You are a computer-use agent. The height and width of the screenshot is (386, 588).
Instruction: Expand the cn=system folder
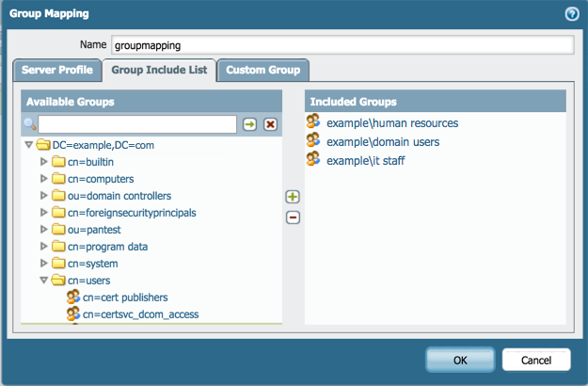click(43, 264)
